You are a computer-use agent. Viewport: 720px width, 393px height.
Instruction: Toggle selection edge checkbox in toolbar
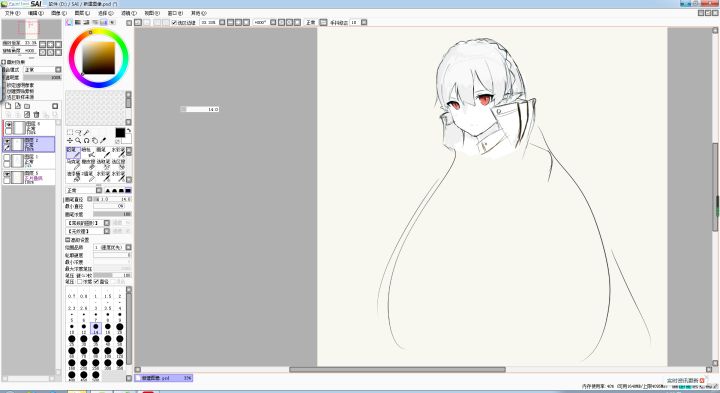tap(174, 22)
